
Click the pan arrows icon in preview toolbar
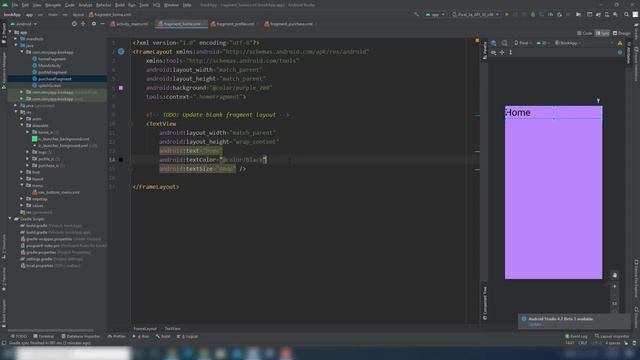(x=502, y=52)
